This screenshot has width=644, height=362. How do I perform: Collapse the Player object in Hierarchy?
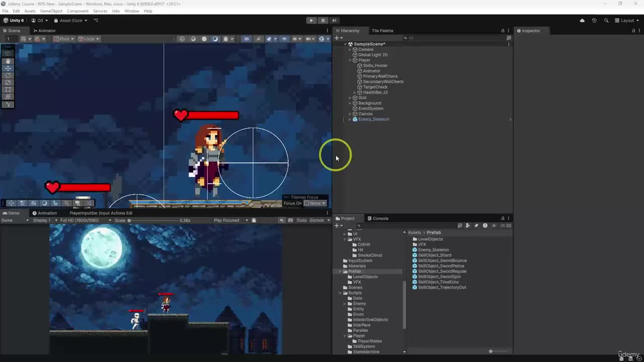click(350, 60)
